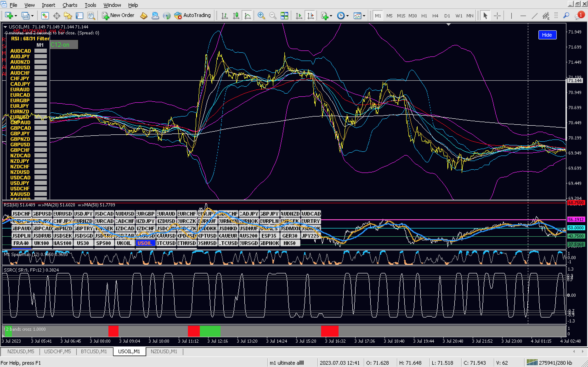Open the Market Watch window icon
Screen dimensions: 588x367
click(x=45, y=16)
